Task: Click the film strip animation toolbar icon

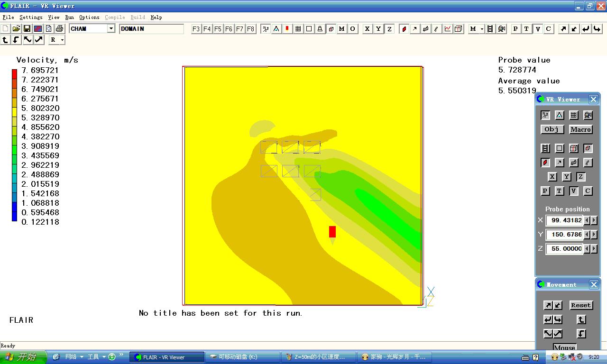Action: (490, 29)
